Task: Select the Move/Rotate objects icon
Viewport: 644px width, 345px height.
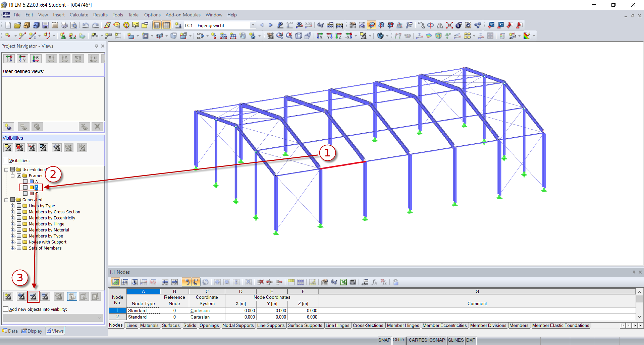Action: point(422,25)
